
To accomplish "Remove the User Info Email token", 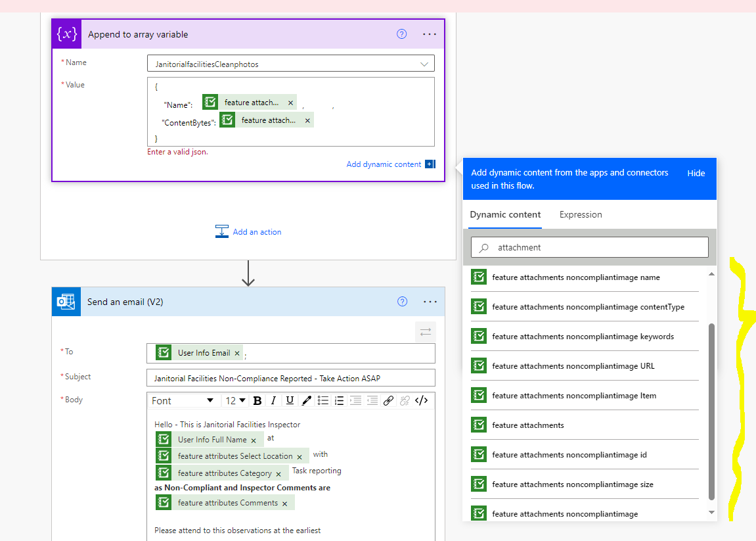I will point(237,352).
